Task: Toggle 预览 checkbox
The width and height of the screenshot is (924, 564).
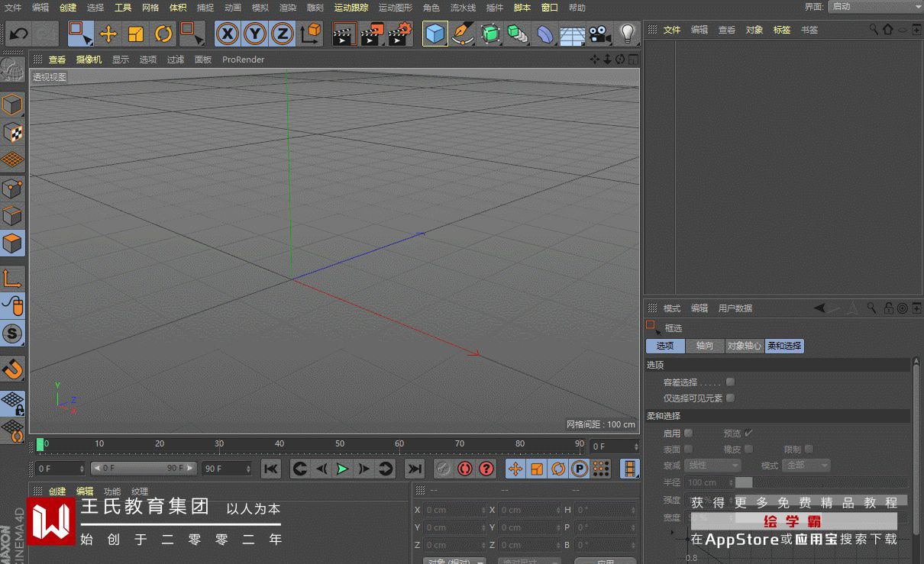Action: (x=749, y=433)
